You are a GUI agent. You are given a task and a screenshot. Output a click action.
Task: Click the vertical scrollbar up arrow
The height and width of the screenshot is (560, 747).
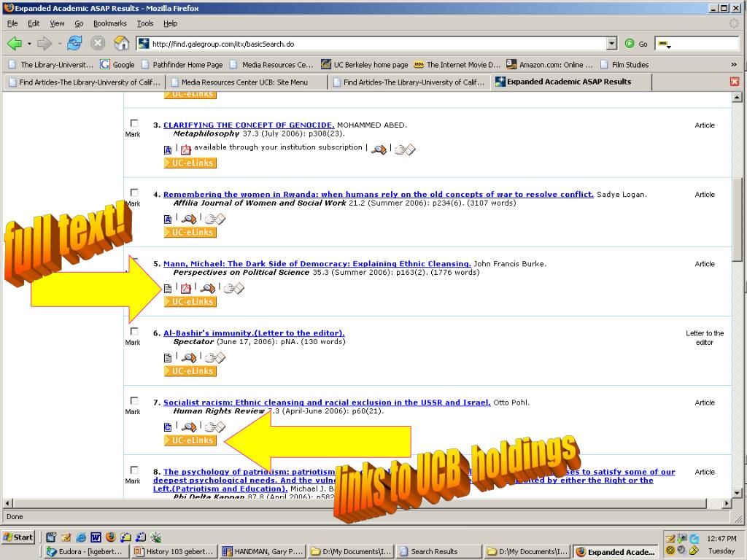point(737,97)
